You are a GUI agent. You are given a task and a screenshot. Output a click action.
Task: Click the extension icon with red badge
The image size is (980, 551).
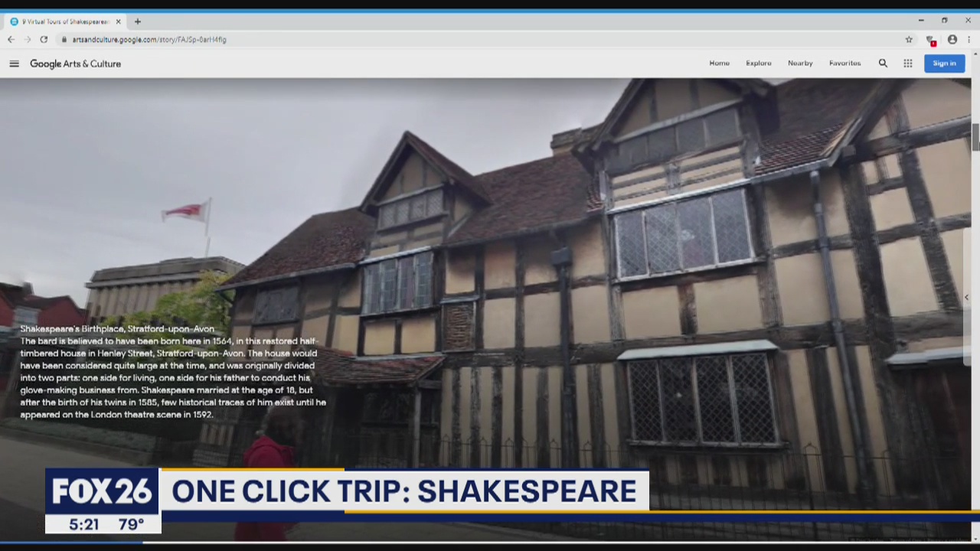930,39
